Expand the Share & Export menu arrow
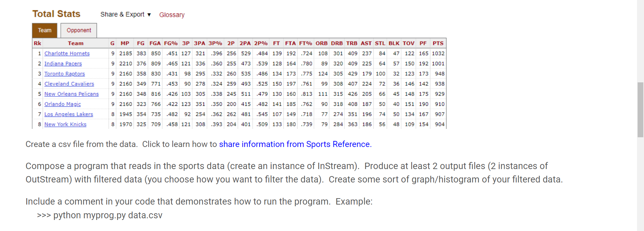This screenshot has height=231, width=644. click(x=148, y=15)
